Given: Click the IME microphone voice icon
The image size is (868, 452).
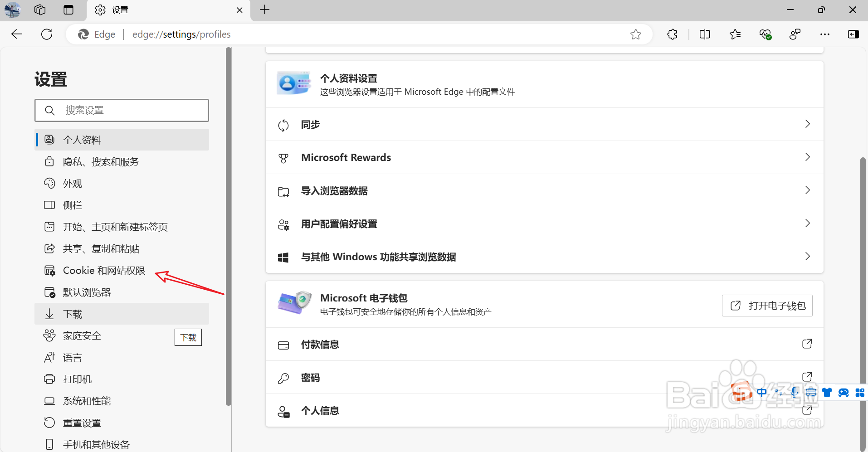Looking at the screenshot, I should pyautogui.click(x=795, y=393).
